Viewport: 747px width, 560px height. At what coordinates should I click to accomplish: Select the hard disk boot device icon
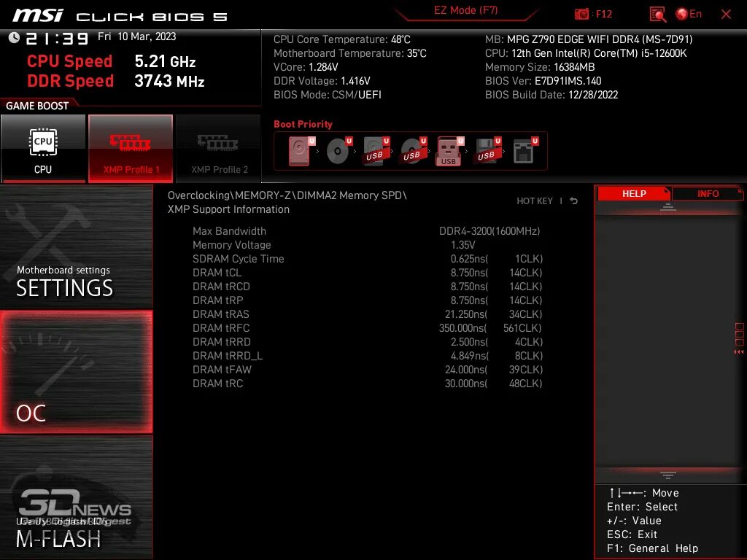(x=301, y=151)
